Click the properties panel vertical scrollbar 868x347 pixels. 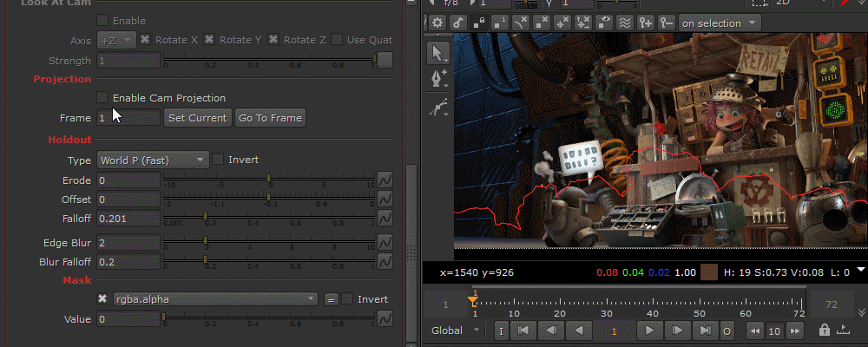click(x=411, y=252)
